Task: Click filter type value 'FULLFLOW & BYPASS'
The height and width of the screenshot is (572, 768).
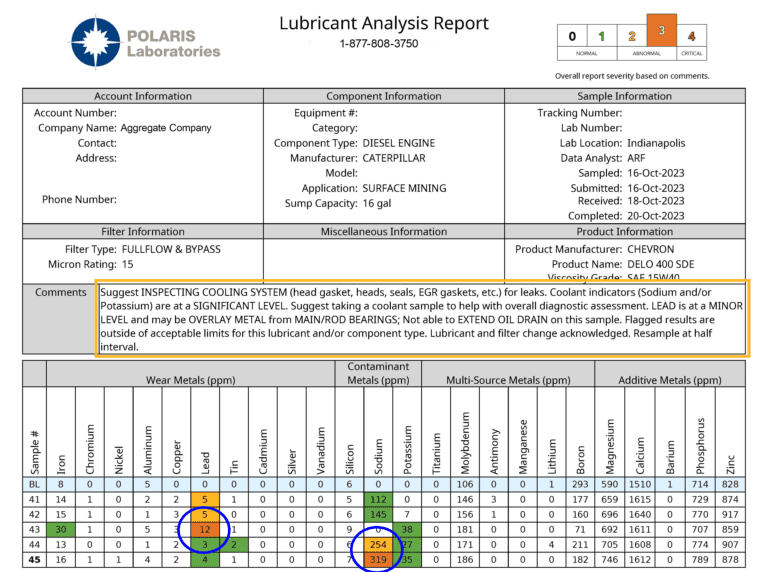Action: [x=171, y=249]
